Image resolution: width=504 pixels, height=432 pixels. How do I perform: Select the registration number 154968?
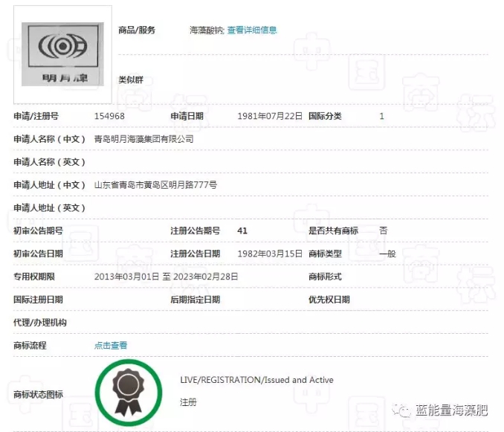[109, 116]
